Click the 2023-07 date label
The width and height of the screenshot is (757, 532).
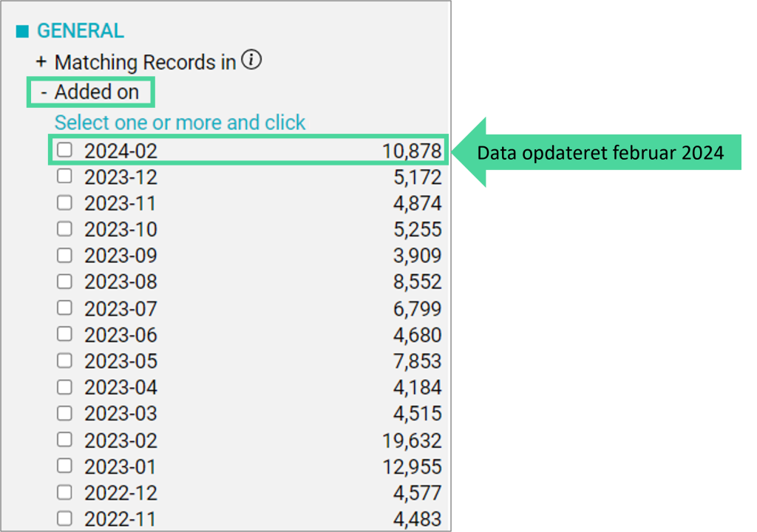pyautogui.click(x=120, y=308)
